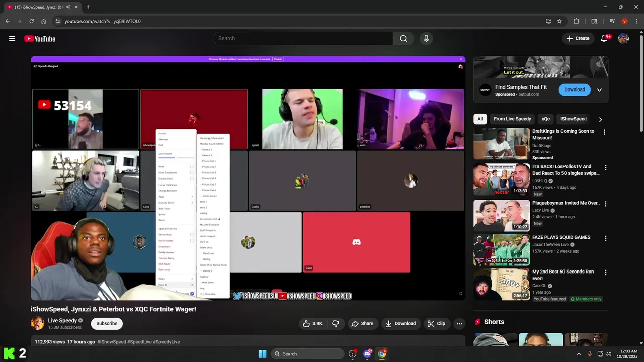Open the notifications bell
Image resolution: width=644 pixels, height=362 pixels.
(x=604, y=39)
